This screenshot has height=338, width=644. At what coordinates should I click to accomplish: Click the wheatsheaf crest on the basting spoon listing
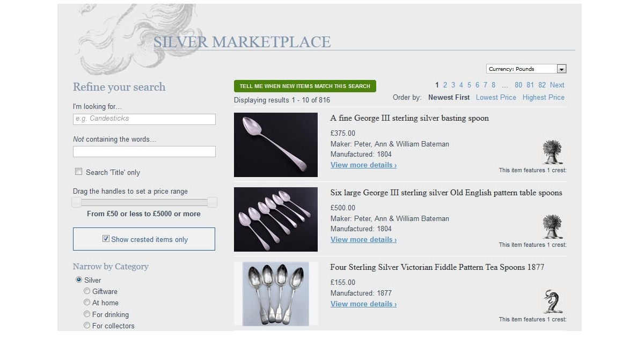(552, 152)
